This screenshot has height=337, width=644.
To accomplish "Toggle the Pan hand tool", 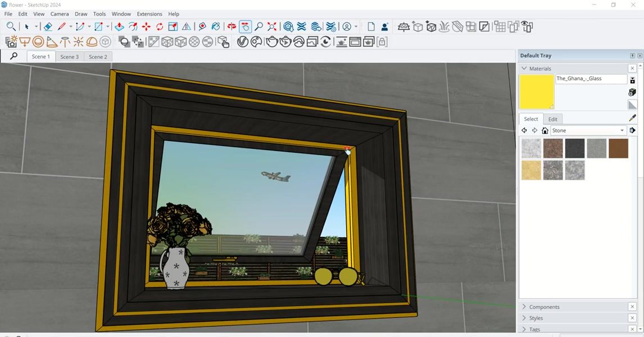I will coord(245,26).
